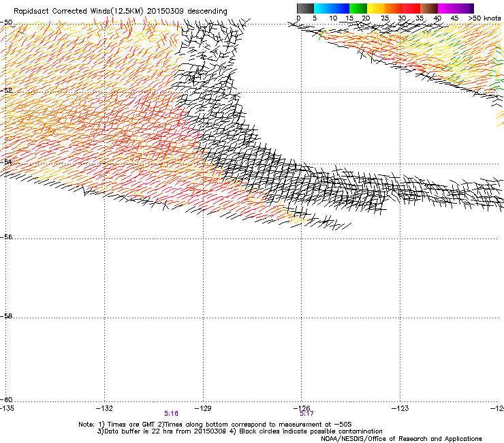Click the '25' legend scale label
The image size is (504, 443).
385,18
